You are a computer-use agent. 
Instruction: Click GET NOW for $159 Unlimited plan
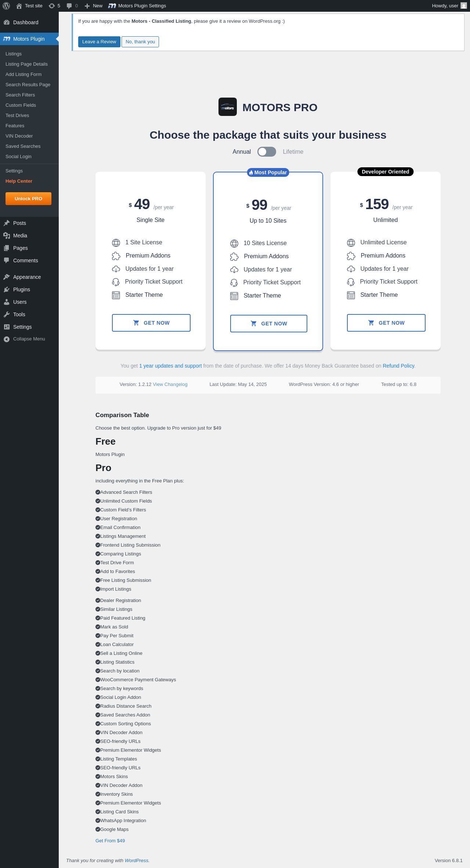click(386, 323)
